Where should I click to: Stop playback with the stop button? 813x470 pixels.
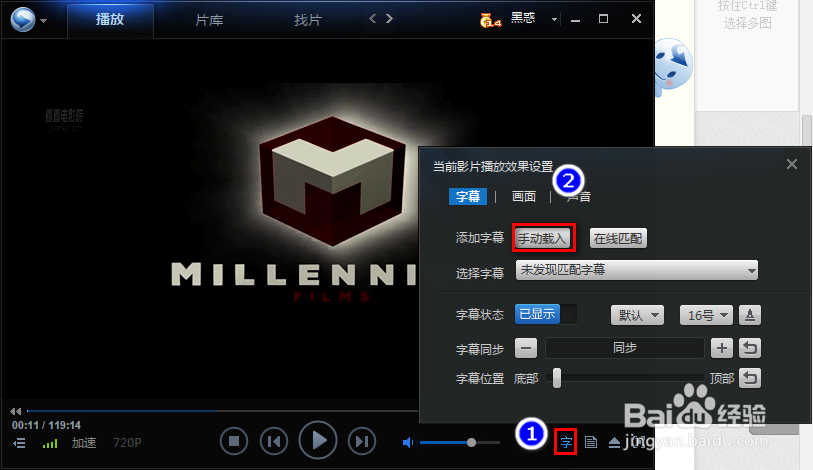point(234,441)
